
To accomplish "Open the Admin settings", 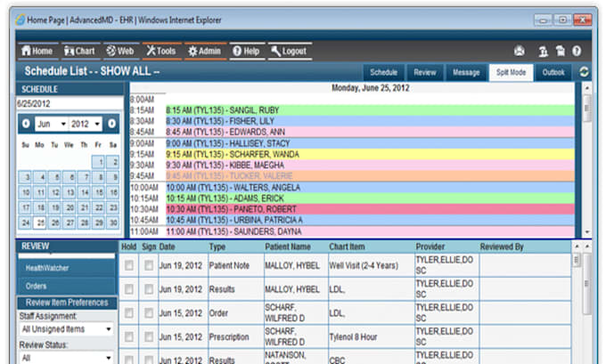I will [204, 52].
